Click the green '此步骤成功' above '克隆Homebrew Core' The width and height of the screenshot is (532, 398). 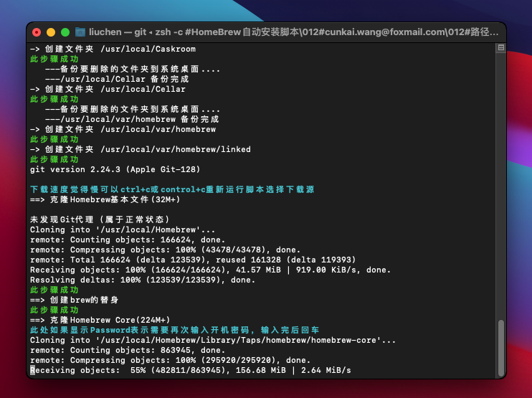[54, 310]
